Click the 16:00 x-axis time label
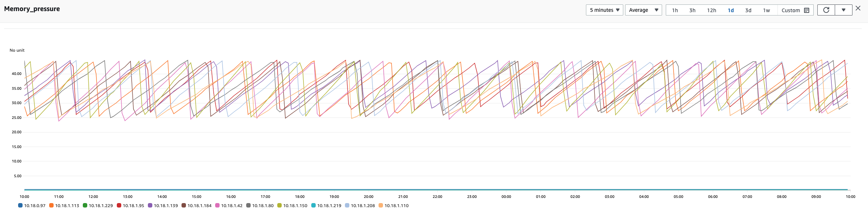868x216 pixels. (x=231, y=197)
